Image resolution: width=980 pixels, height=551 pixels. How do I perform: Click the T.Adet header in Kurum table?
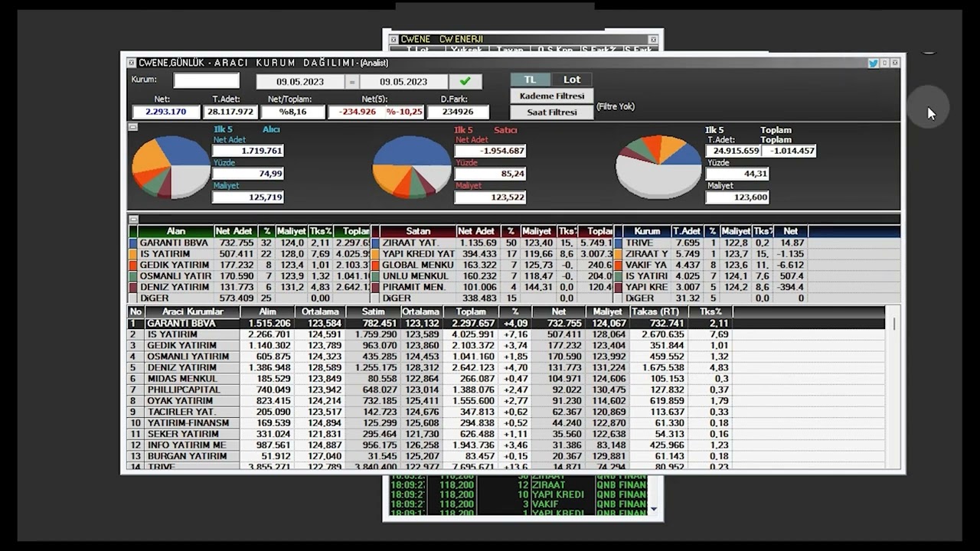(x=687, y=231)
